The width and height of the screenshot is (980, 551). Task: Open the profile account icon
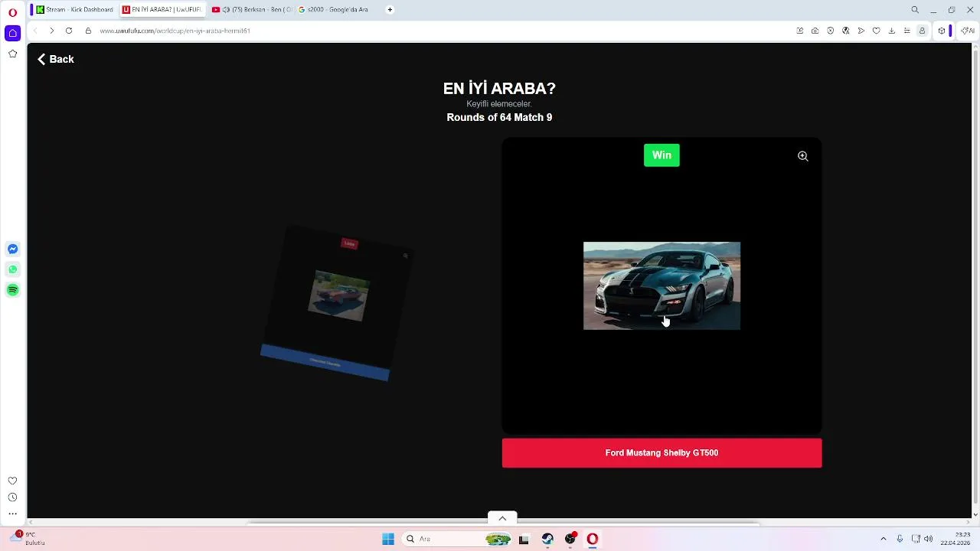(x=922, y=31)
